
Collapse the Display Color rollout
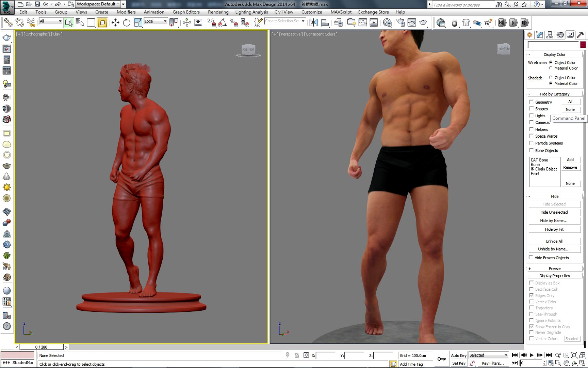click(554, 54)
